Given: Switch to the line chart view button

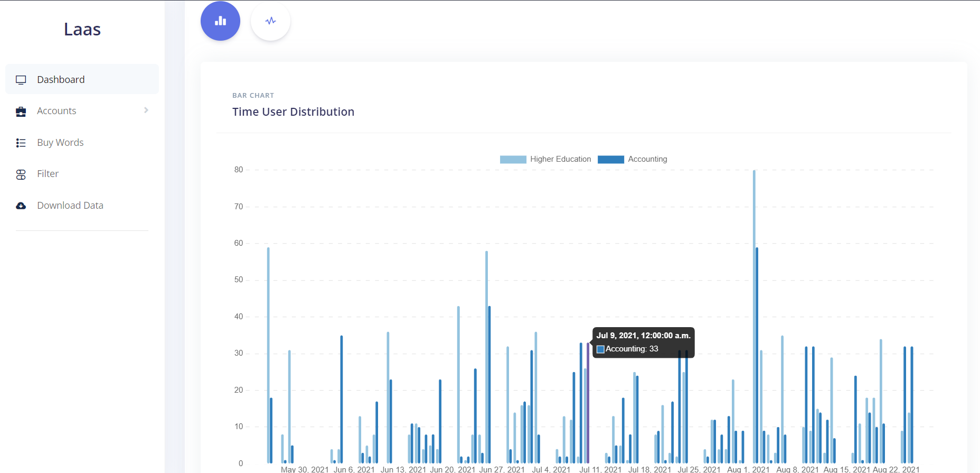Looking at the screenshot, I should (x=270, y=21).
